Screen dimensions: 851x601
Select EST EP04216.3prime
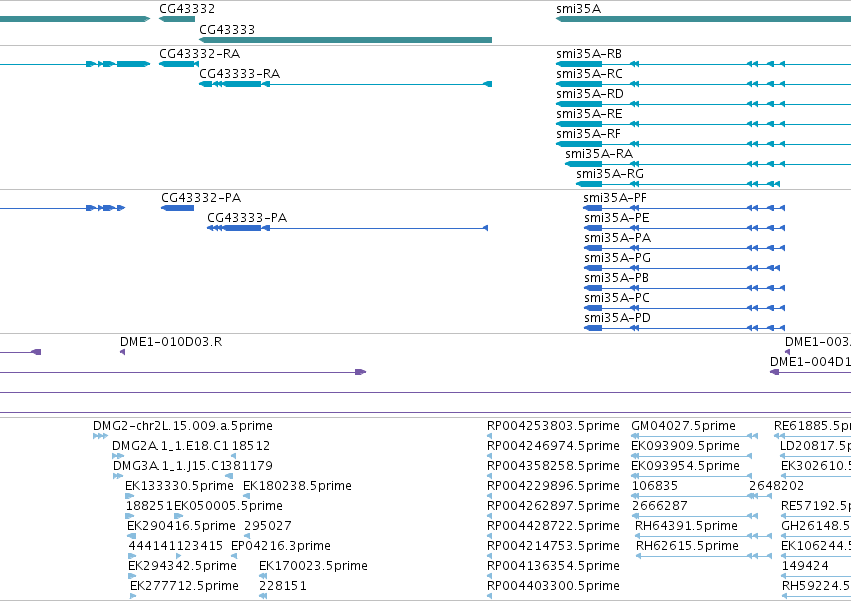pos(281,546)
